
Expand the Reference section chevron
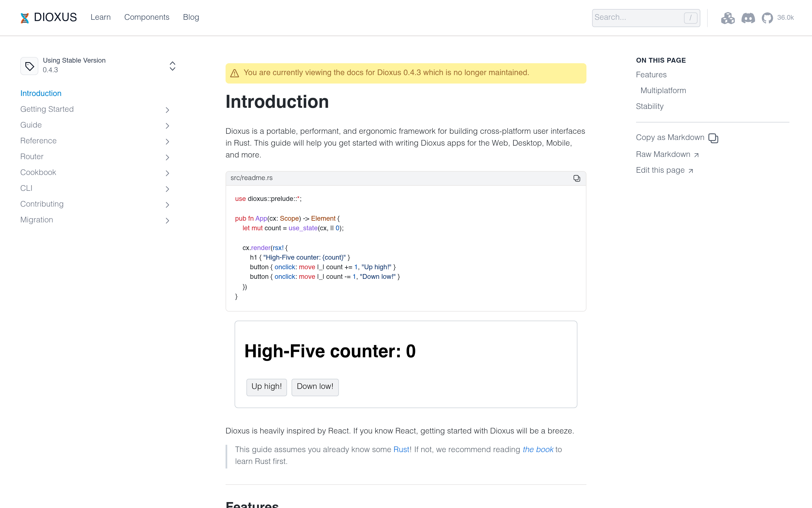(x=167, y=141)
